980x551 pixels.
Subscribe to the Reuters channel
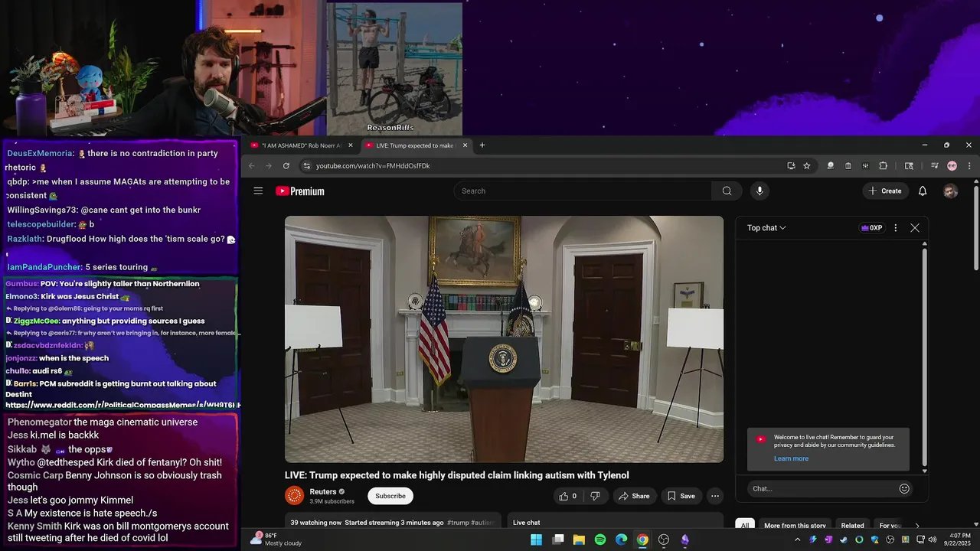pyautogui.click(x=390, y=496)
